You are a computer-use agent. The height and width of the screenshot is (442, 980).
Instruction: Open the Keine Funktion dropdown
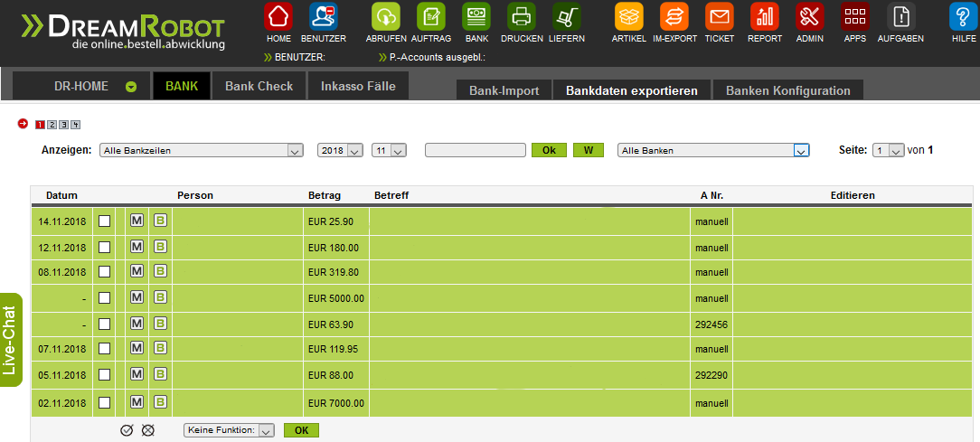[x=229, y=430]
